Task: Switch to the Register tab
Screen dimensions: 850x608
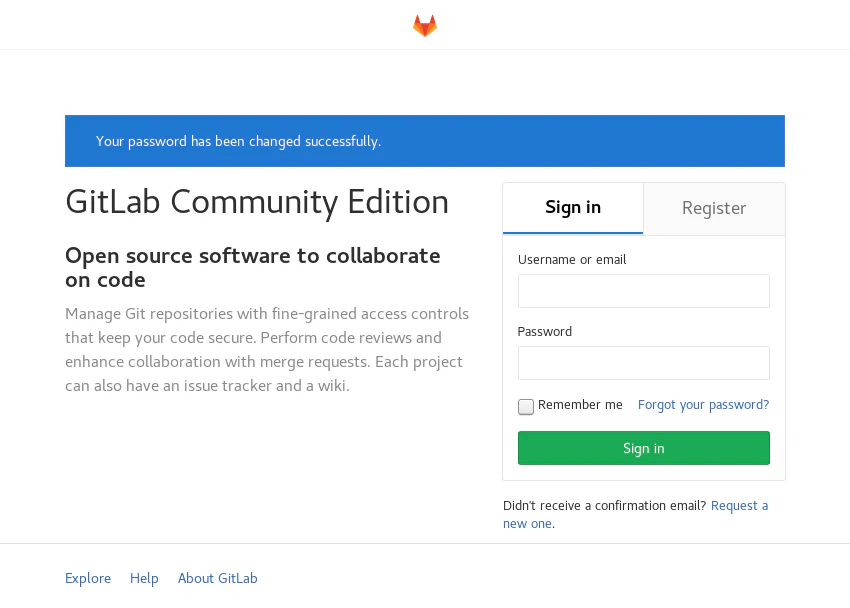Action: tap(714, 208)
